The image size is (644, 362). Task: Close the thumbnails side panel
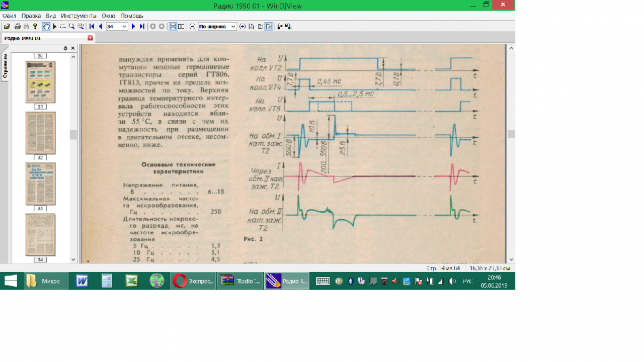pyautogui.click(x=73, y=48)
